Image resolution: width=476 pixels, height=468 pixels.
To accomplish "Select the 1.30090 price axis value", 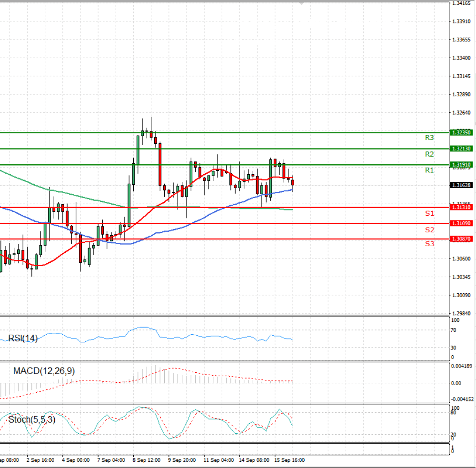I will tap(461, 295).
